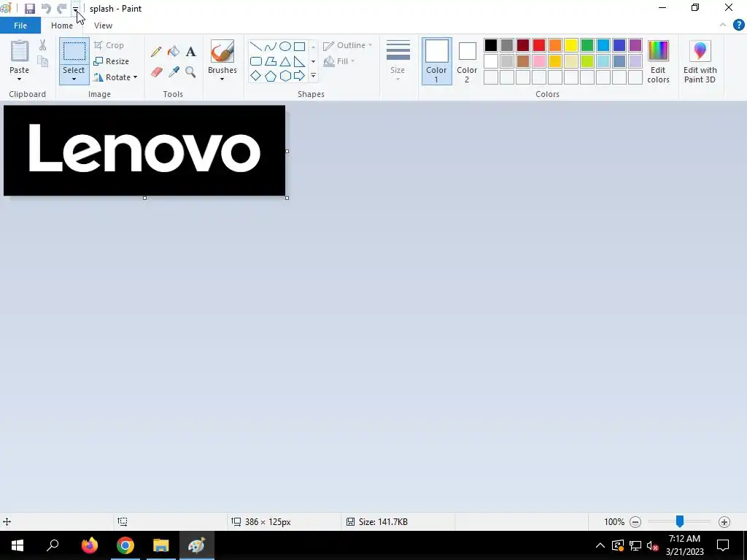Open the Size line width dropdown

point(398,61)
